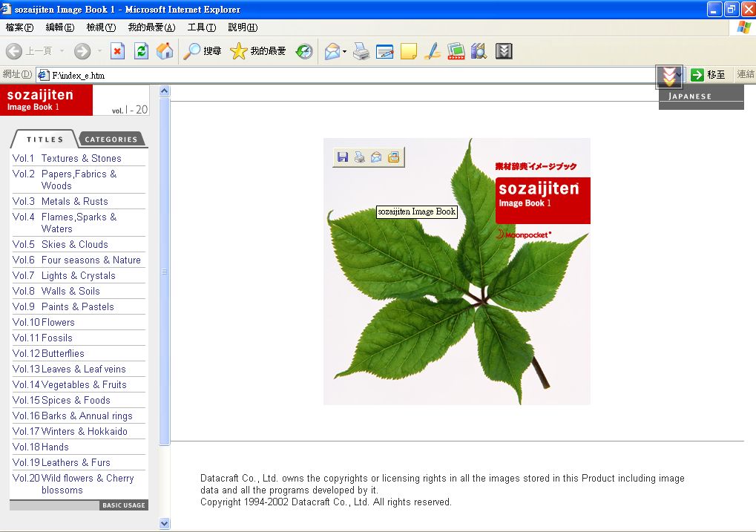Click the books research toolbar icon
Image resolution: width=756 pixels, height=532 pixels.
click(x=479, y=51)
